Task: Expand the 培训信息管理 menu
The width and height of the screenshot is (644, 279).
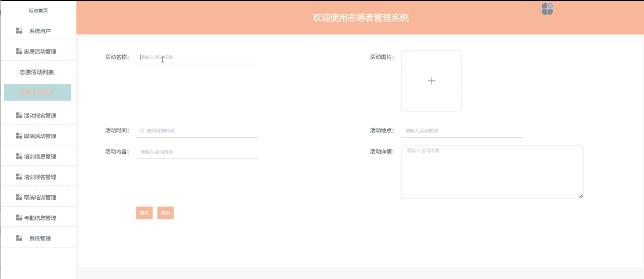Action: [x=38, y=156]
